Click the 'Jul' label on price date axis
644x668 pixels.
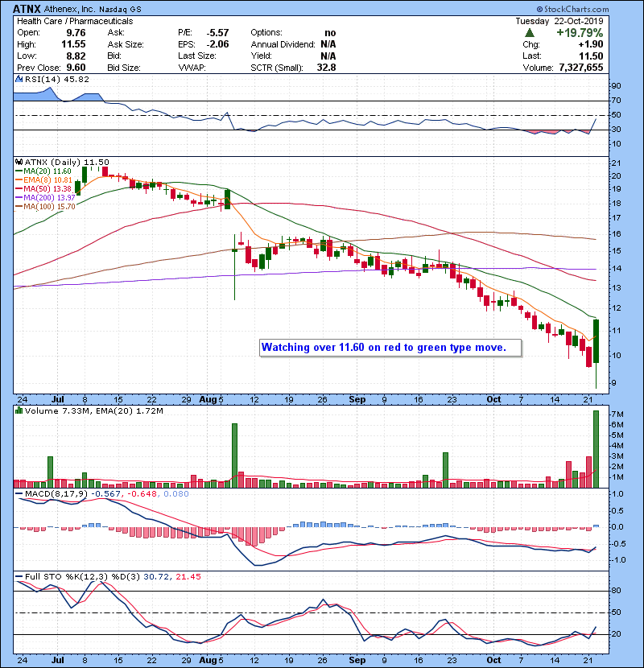tap(57, 400)
